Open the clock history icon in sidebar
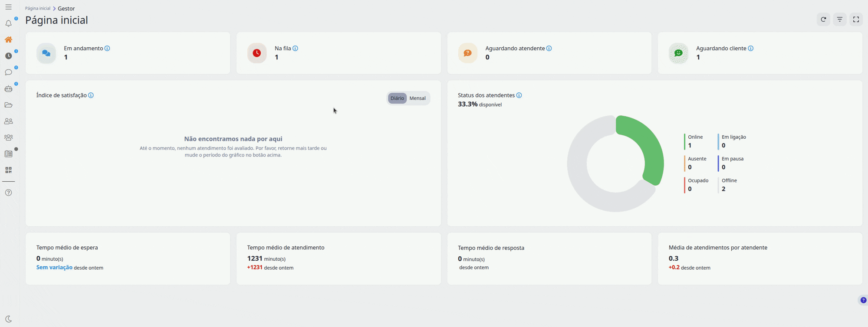 pos(8,56)
